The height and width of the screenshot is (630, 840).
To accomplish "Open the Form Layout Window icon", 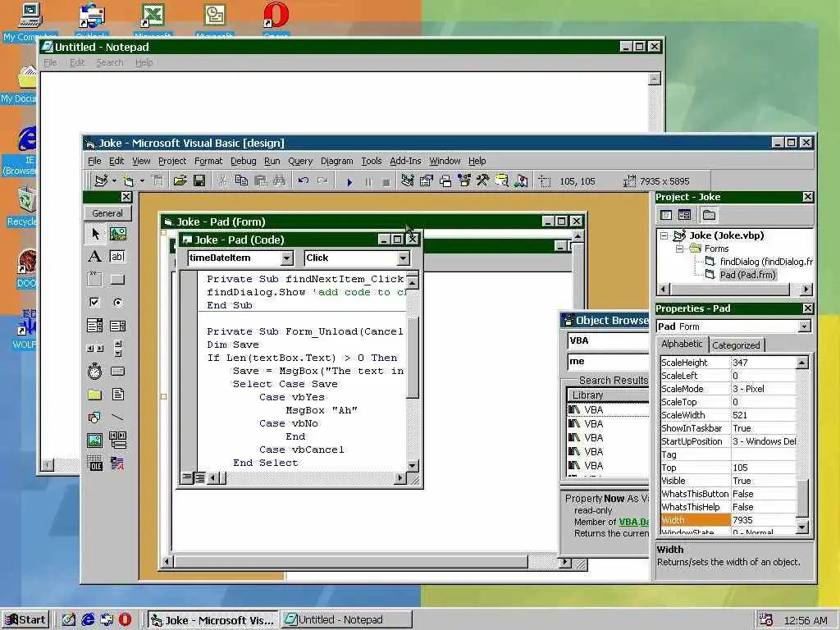I will point(445,181).
